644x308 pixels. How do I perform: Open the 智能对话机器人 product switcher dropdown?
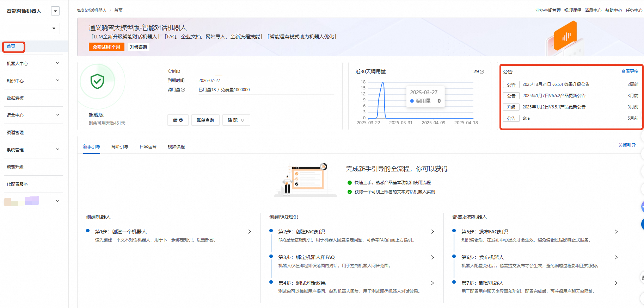[x=55, y=11]
